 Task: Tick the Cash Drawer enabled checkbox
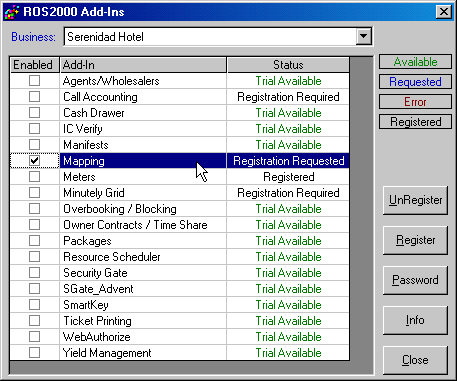34,113
